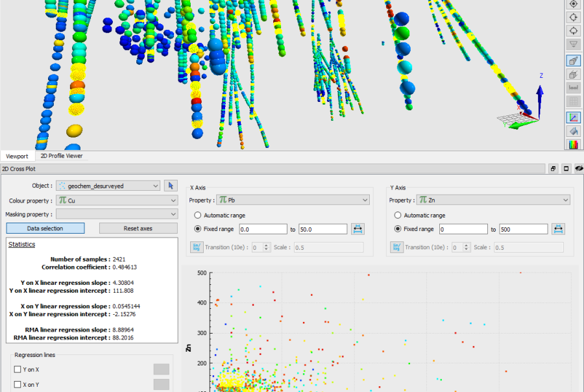Open the Colour property Cu dropdown
This screenshot has width=584, height=392.
tap(117, 201)
